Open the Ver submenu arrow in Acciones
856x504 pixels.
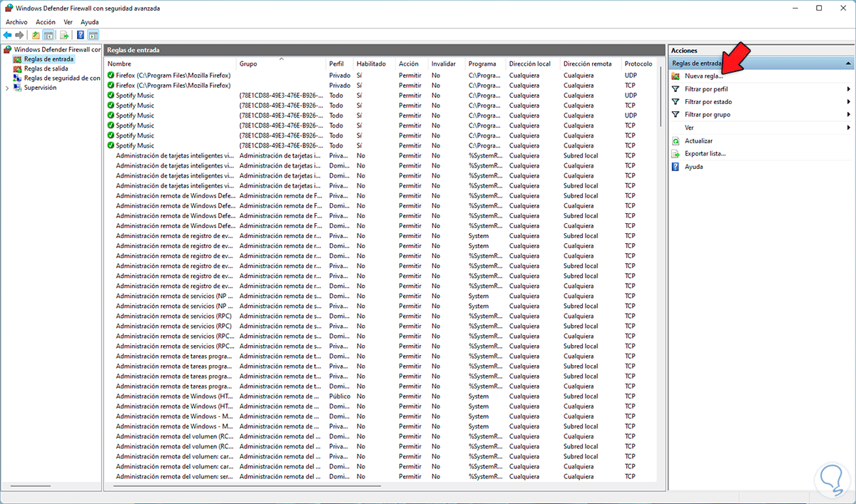849,128
